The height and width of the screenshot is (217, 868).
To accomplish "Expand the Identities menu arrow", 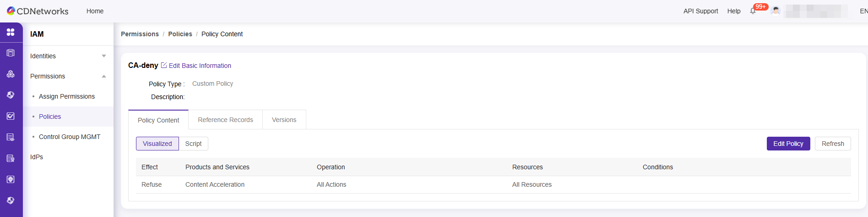I will (x=104, y=56).
